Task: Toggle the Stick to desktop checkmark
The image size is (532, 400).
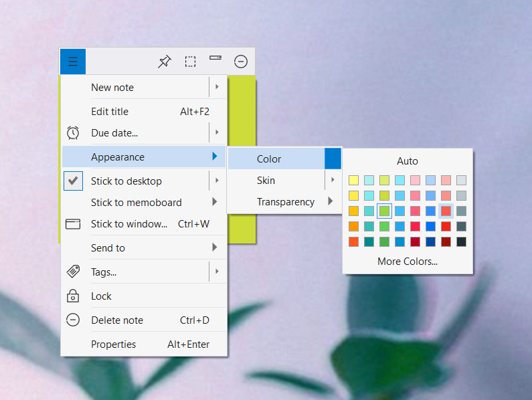Action: (74, 181)
